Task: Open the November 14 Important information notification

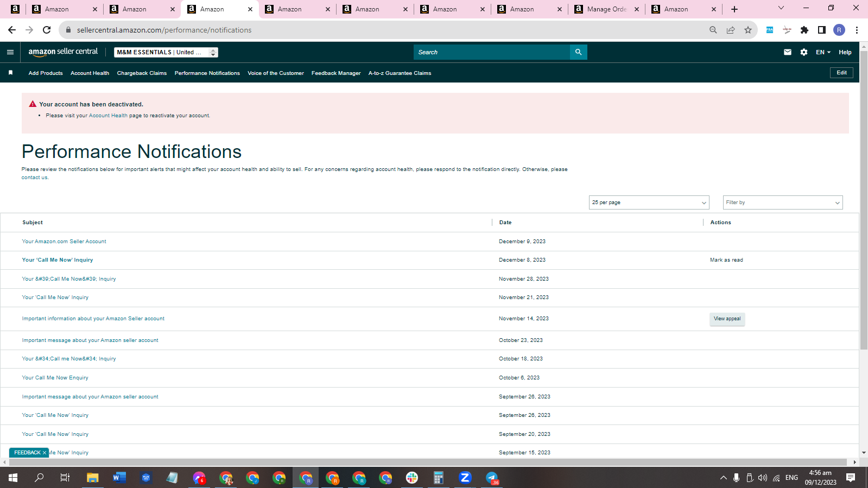Action: (x=93, y=319)
